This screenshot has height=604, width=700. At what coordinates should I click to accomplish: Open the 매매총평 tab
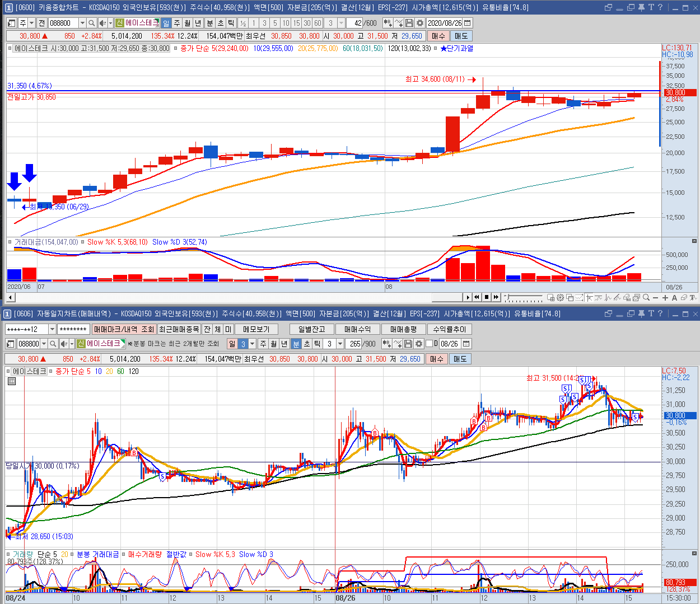(404, 329)
